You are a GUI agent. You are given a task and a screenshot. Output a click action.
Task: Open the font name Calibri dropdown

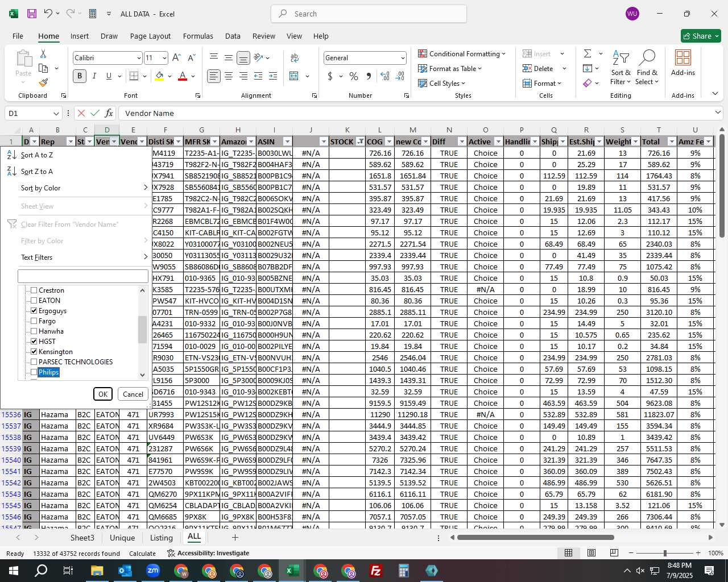pos(138,58)
